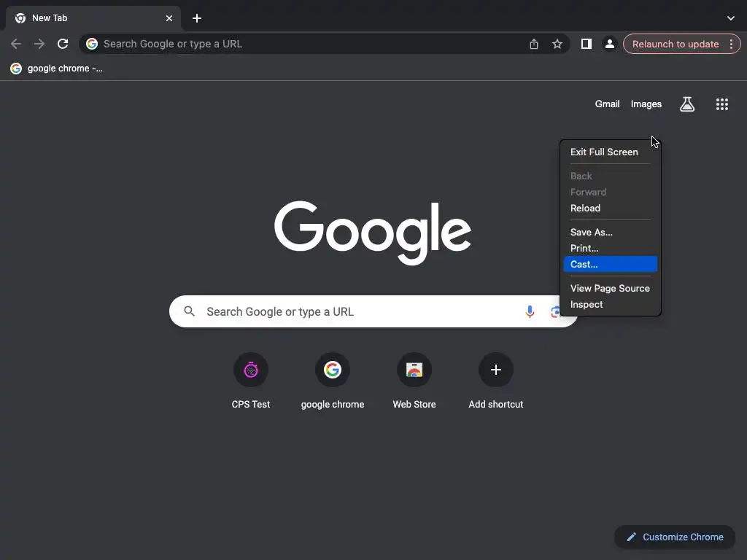Viewport: 747px width, 560px height.
Task: Click the Google logo
Action: [373, 233]
